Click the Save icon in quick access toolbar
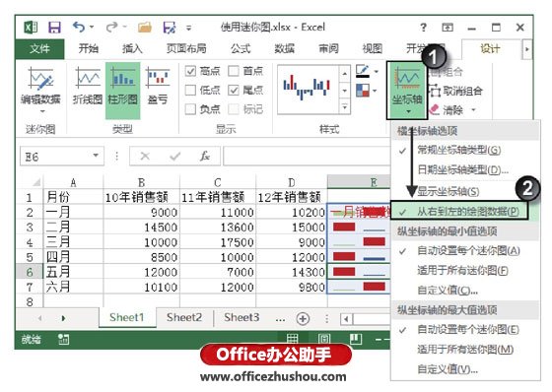 pyautogui.click(x=54, y=28)
